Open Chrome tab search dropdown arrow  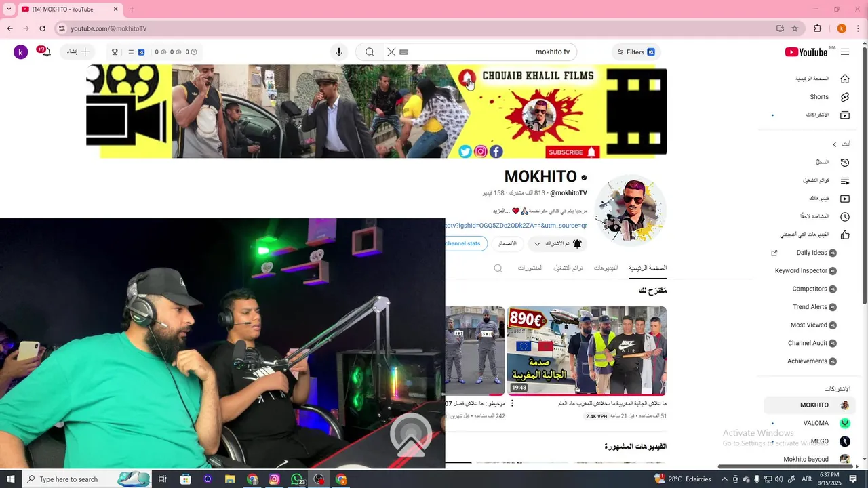tap(9, 9)
